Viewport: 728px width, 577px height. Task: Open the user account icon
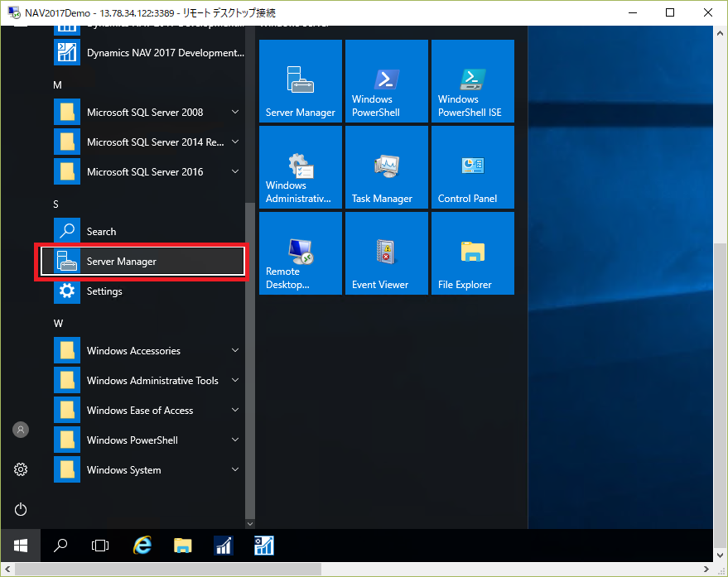pos(21,430)
